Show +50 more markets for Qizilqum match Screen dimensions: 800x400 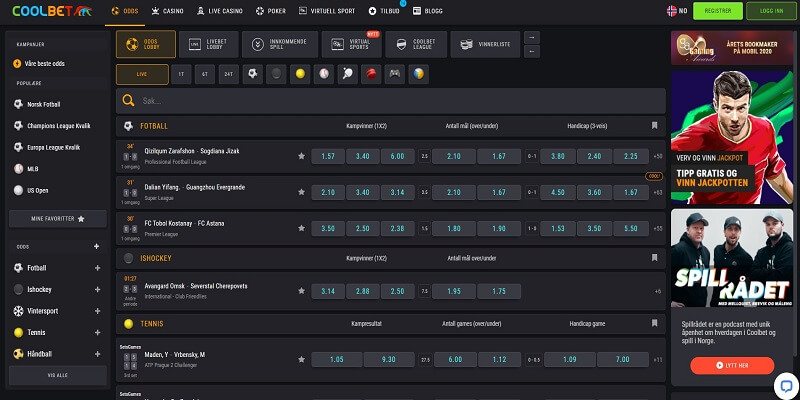[658, 157]
